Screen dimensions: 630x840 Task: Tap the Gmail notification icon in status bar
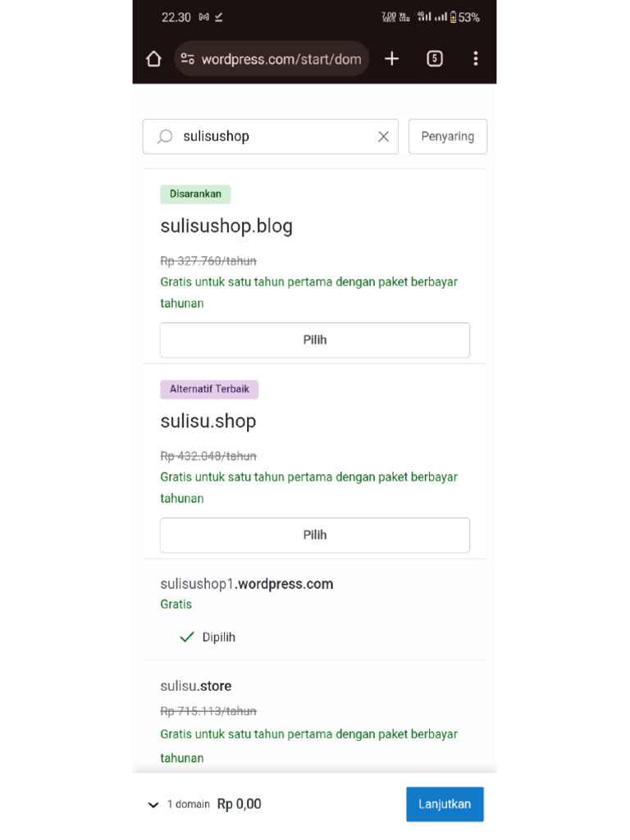click(203, 17)
